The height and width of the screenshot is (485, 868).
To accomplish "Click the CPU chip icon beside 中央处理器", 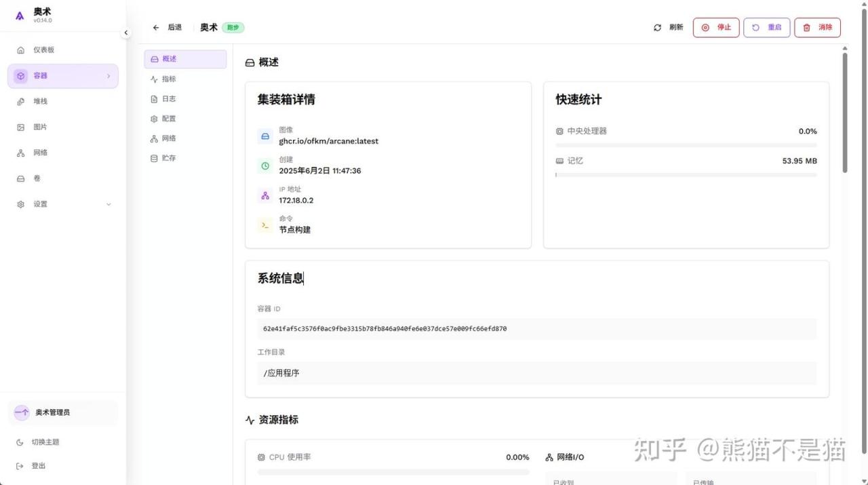I will pyautogui.click(x=559, y=131).
